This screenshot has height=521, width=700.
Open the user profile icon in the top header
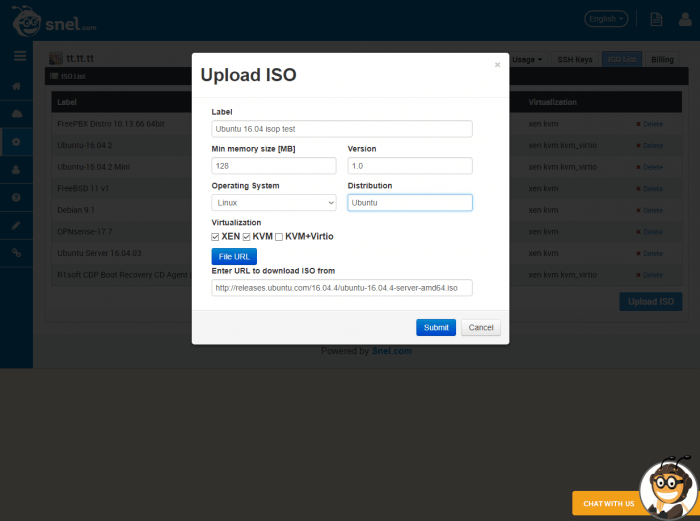pos(685,19)
